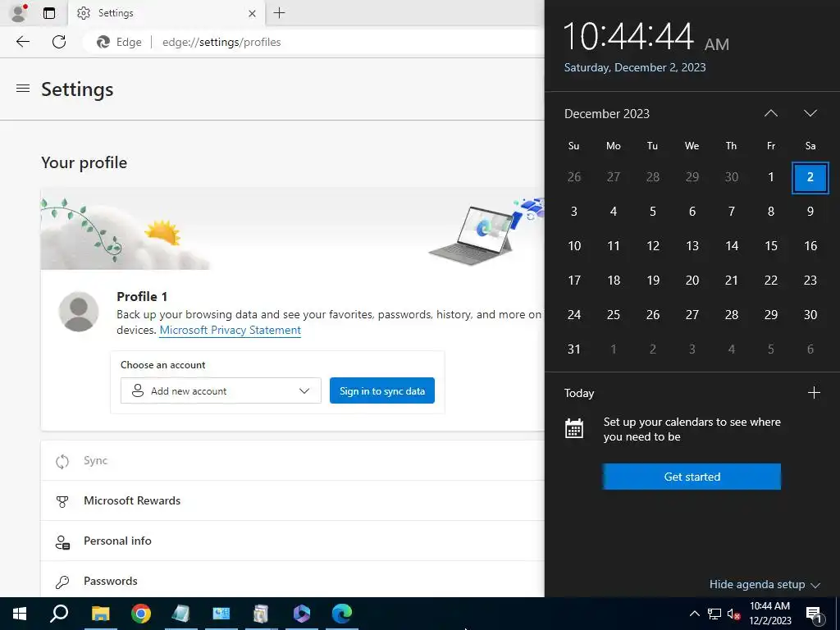Open the notification center icon
The image size is (840, 630).
815,615
